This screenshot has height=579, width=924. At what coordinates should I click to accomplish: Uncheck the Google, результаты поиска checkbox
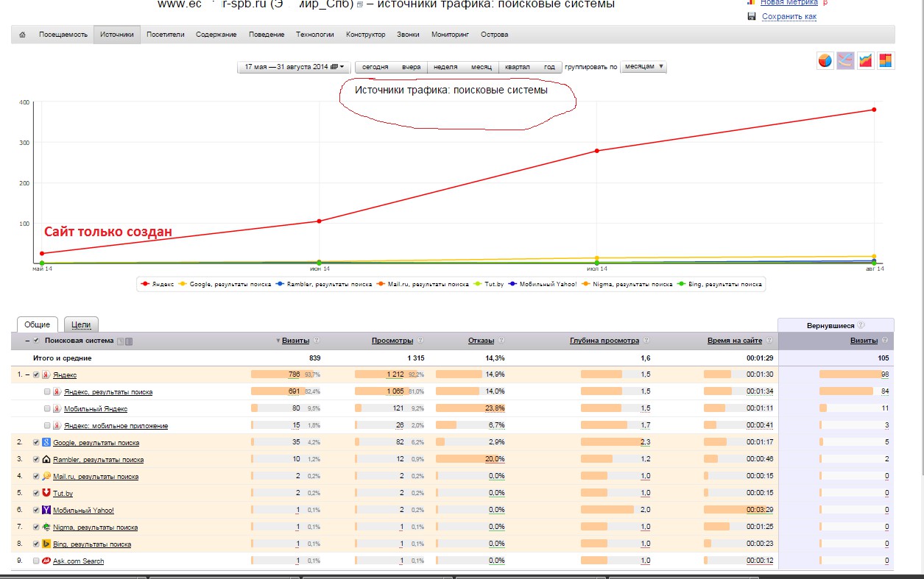36,442
